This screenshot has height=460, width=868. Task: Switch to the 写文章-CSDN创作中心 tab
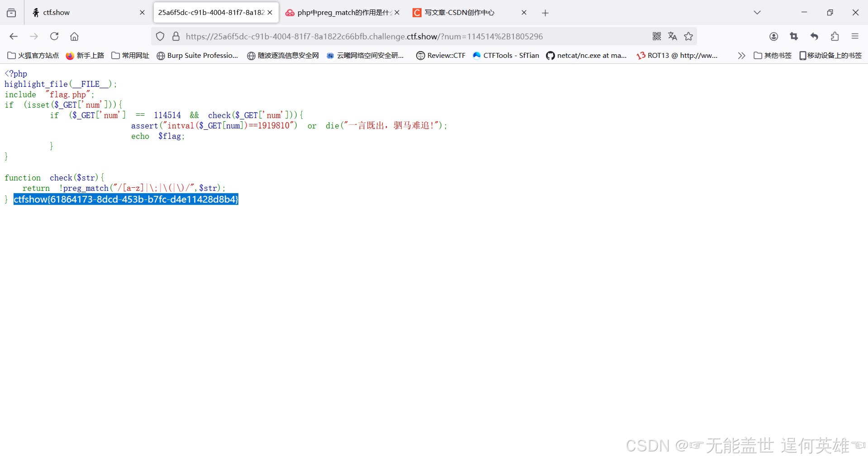coord(470,13)
